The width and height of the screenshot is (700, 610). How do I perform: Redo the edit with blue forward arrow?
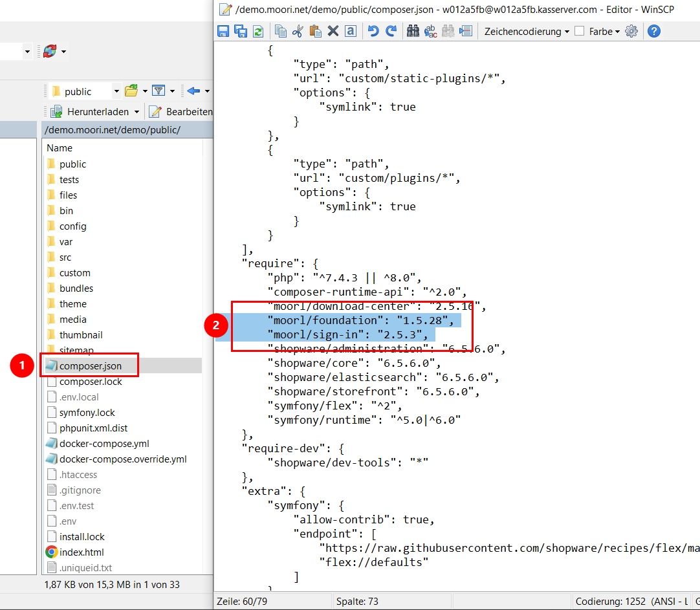(391, 31)
